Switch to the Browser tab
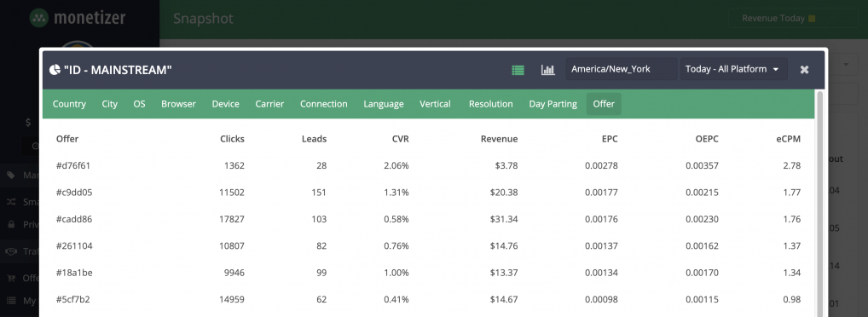The height and width of the screenshot is (317, 868). (179, 104)
